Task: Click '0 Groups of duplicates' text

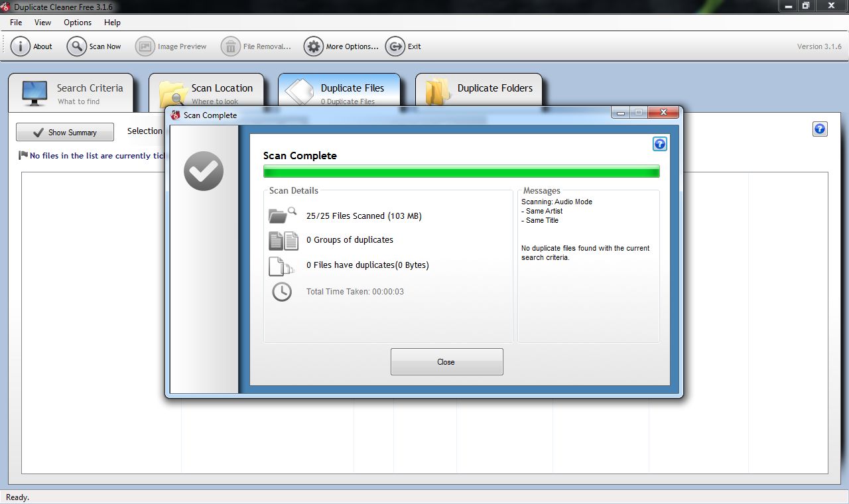Action: pyautogui.click(x=350, y=239)
